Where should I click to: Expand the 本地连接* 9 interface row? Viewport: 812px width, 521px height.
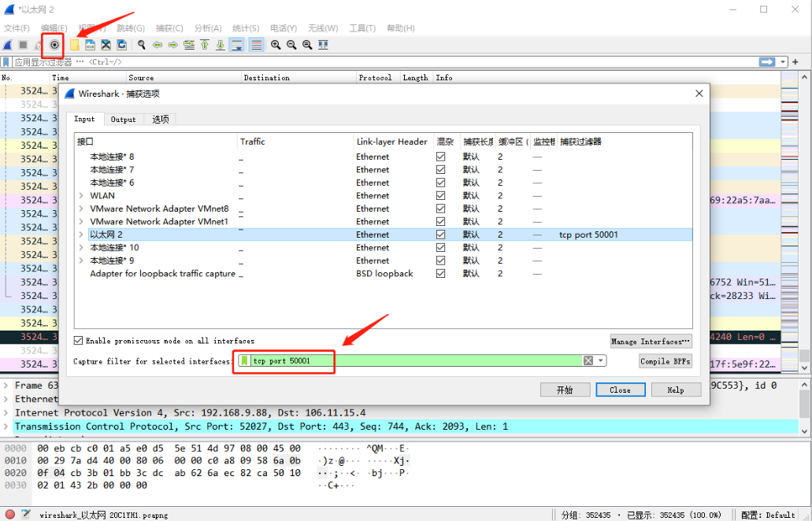point(81,260)
